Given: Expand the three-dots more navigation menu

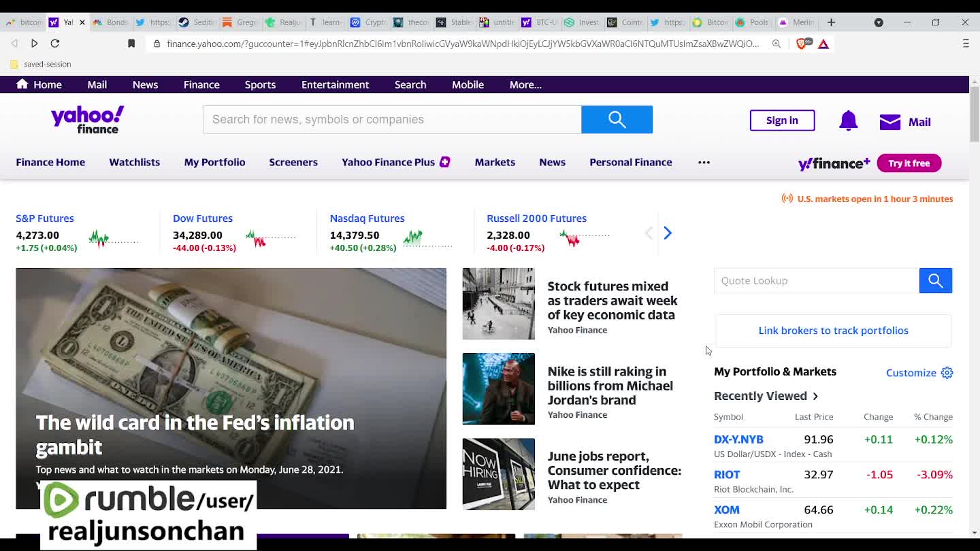Looking at the screenshot, I should coord(704,162).
